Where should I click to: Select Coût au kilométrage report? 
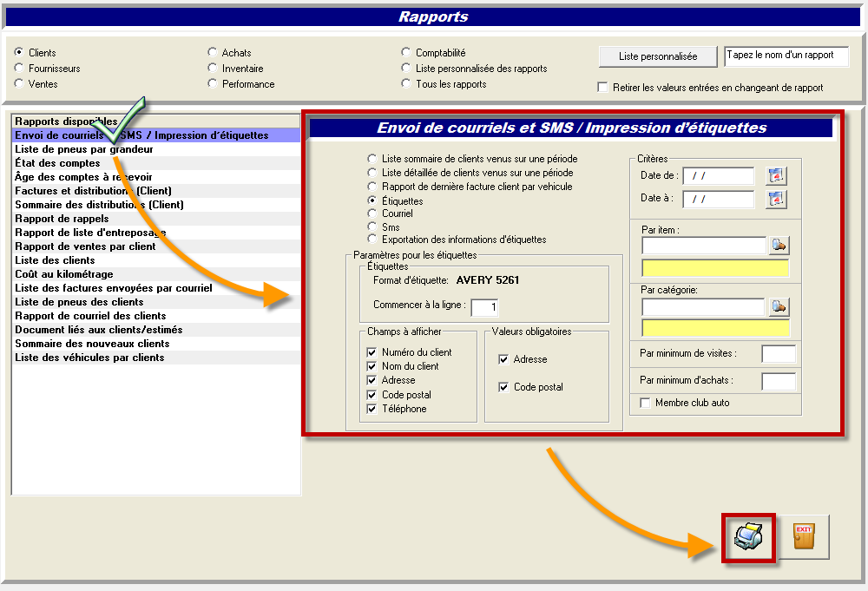point(156,274)
